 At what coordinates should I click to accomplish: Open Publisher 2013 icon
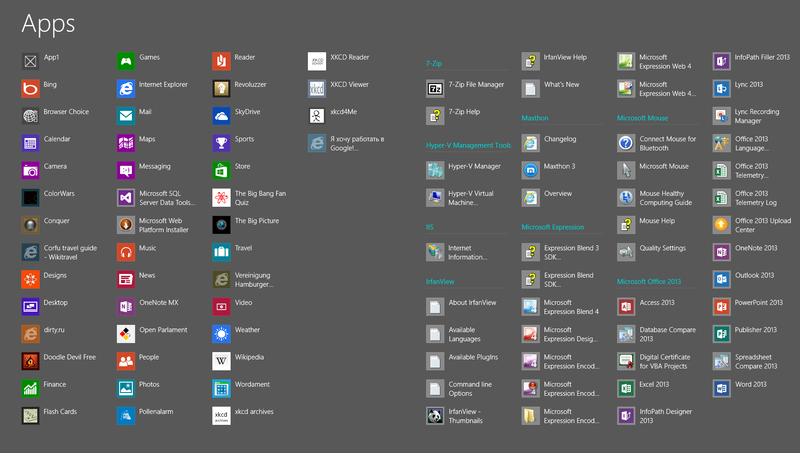click(x=721, y=334)
